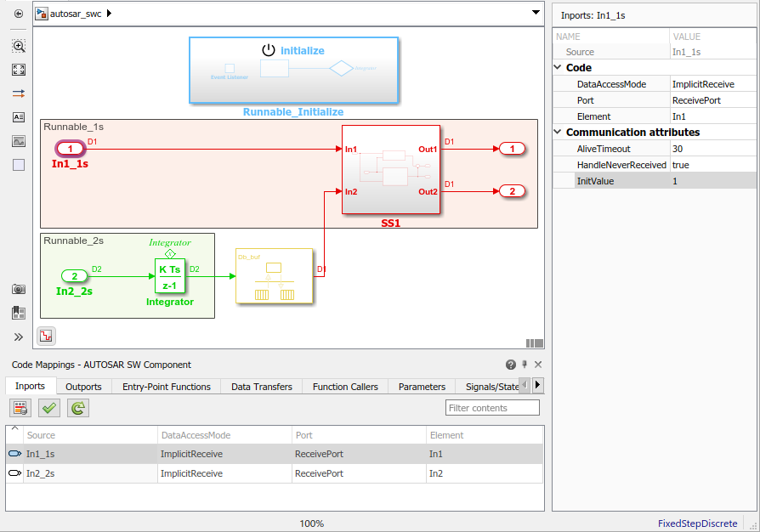Click the viewmarks icon in the palette
The image size is (760, 532).
pyautogui.click(x=19, y=313)
